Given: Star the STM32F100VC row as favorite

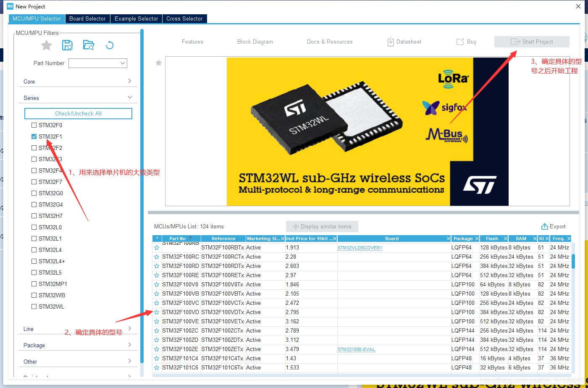Looking at the screenshot, I should click(x=157, y=303).
